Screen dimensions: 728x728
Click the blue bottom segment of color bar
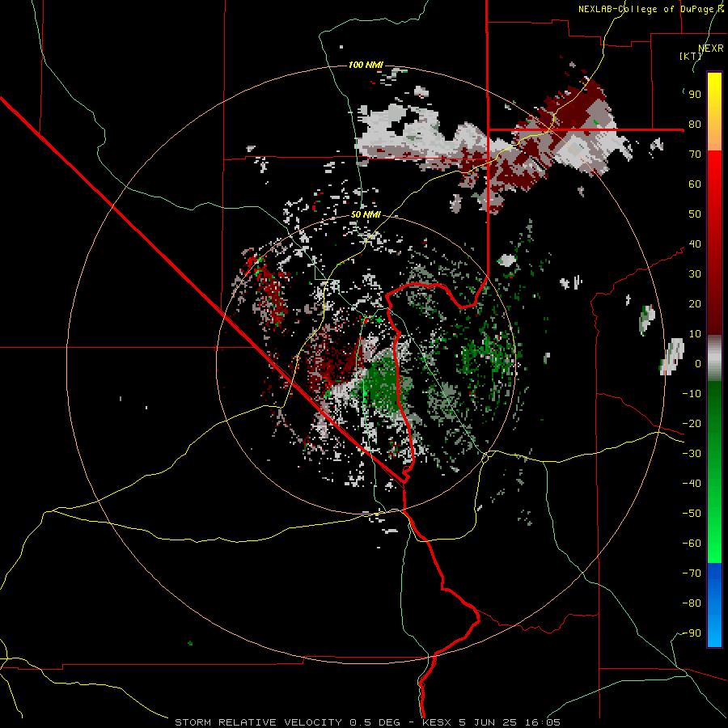click(714, 605)
